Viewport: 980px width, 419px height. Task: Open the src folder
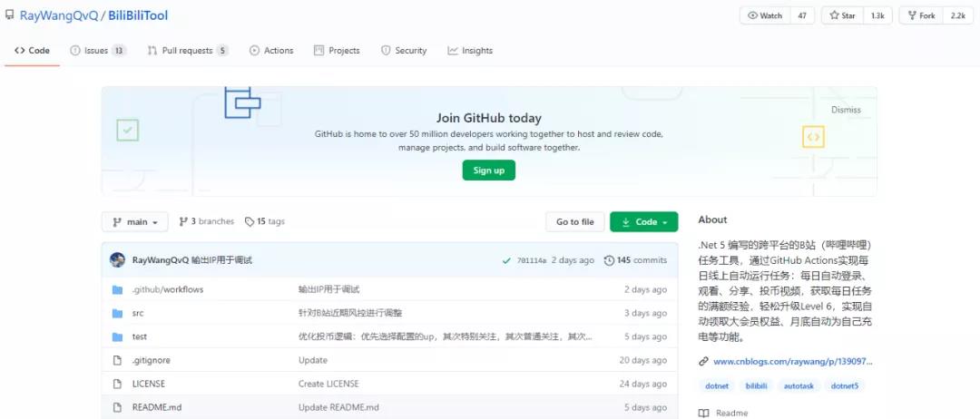(x=138, y=314)
